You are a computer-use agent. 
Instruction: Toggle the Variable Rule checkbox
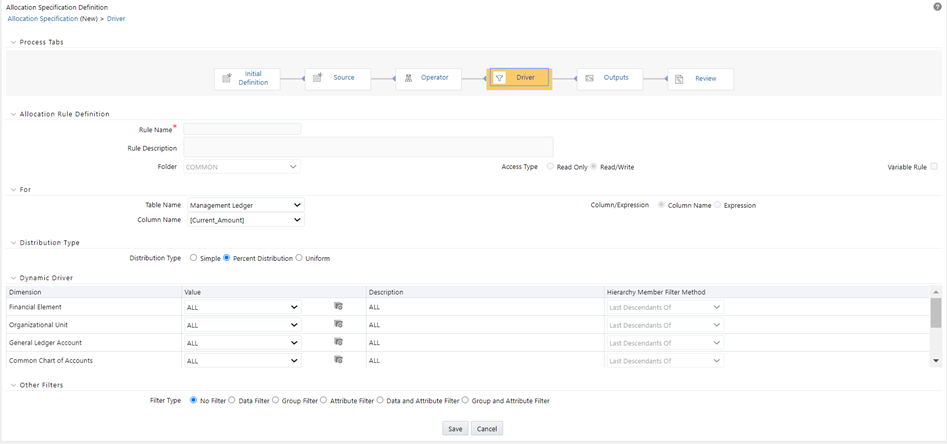tap(934, 166)
